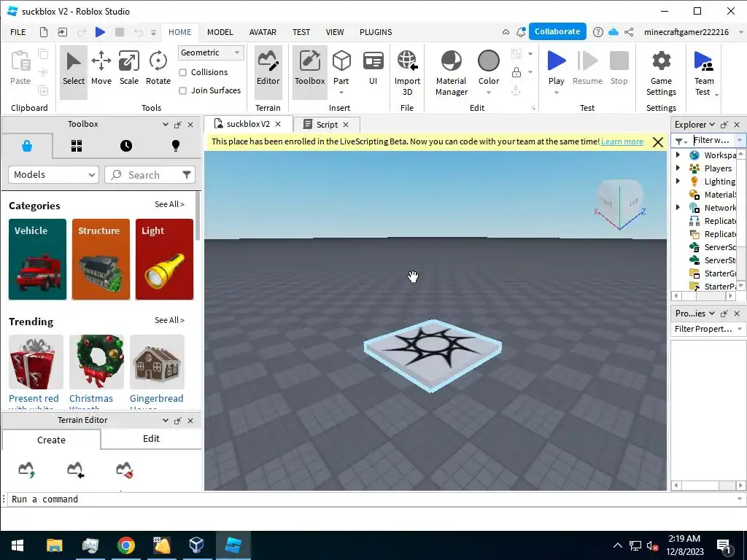Start Play test in ribbon

[556, 62]
